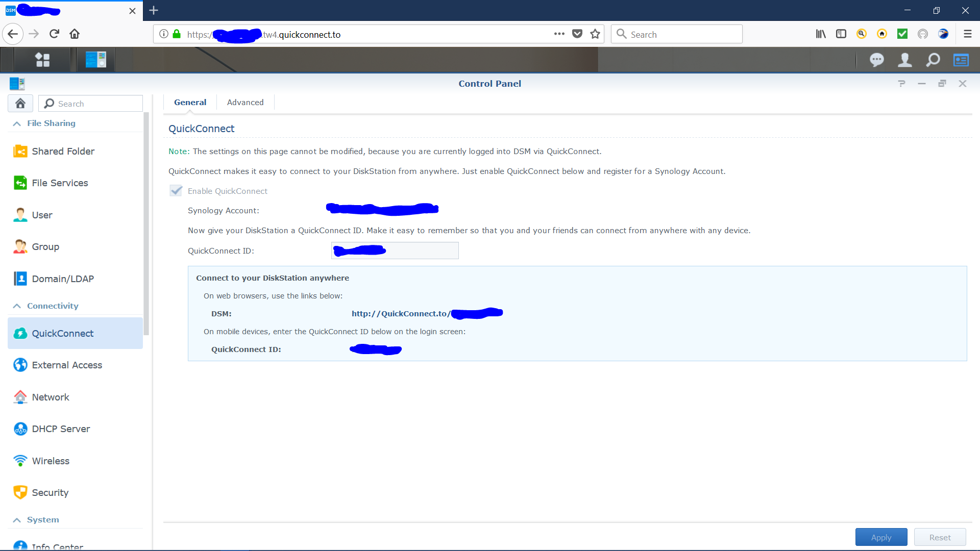Open a new Firefox tab
Image resolution: width=980 pixels, height=551 pixels.
(154, 10)
